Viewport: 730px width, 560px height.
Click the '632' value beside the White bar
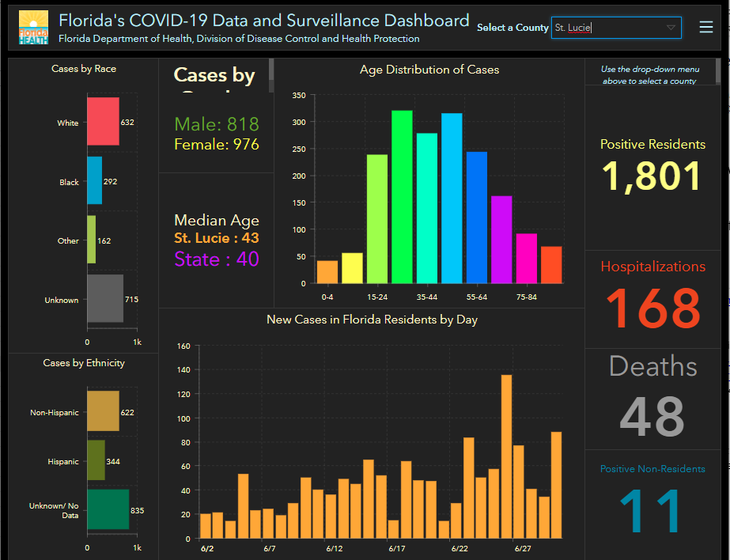click(x=127, y=122)
